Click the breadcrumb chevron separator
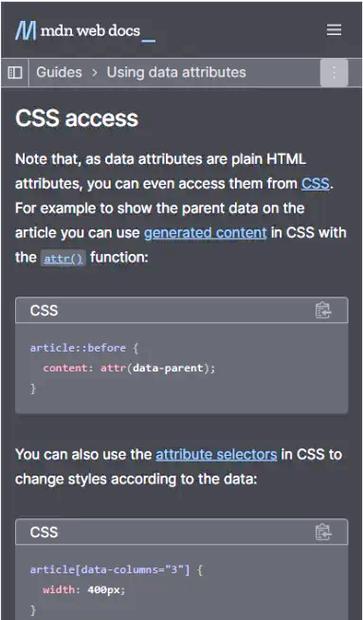The width and height of the screenshot is (363, 620). 94,73
